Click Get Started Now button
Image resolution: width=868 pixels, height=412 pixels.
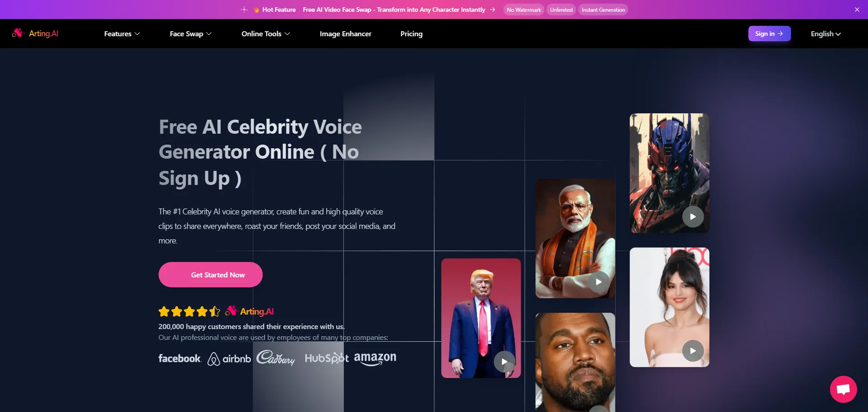[211, 275]
